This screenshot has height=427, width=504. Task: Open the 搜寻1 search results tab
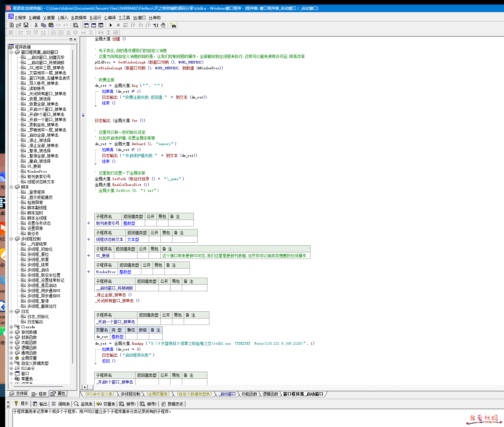127,404
